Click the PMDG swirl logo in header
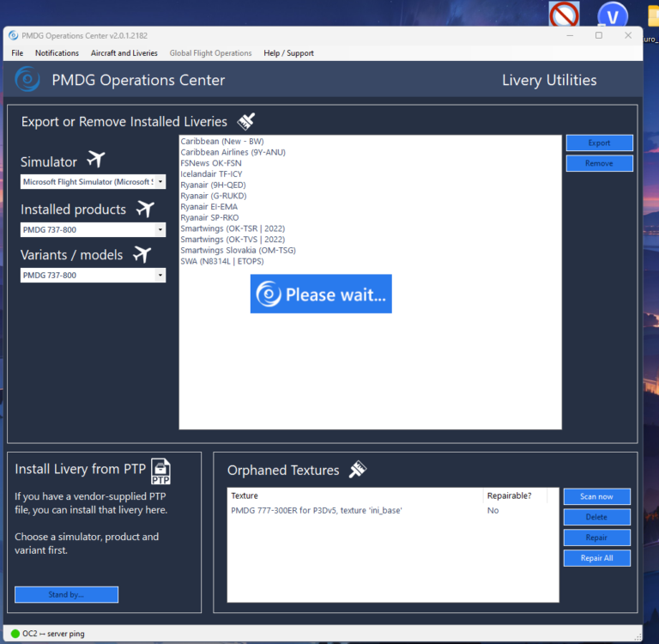The image size is (659, 644). tap(27, 79)
